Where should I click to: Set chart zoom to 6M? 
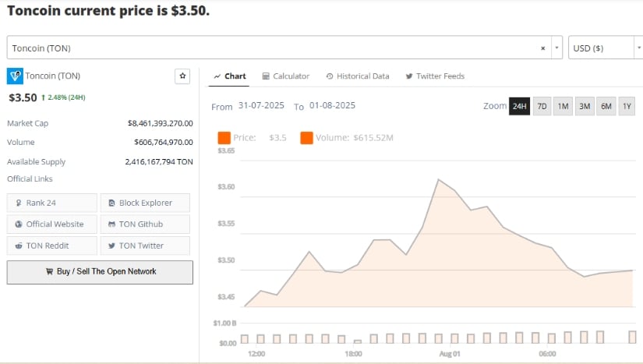[x=606, y=106]
